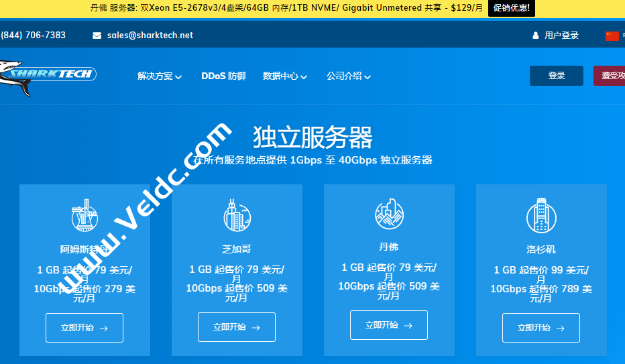Click the user login person icon
Viewport: 625px width, 364px height.
point(536,36)
